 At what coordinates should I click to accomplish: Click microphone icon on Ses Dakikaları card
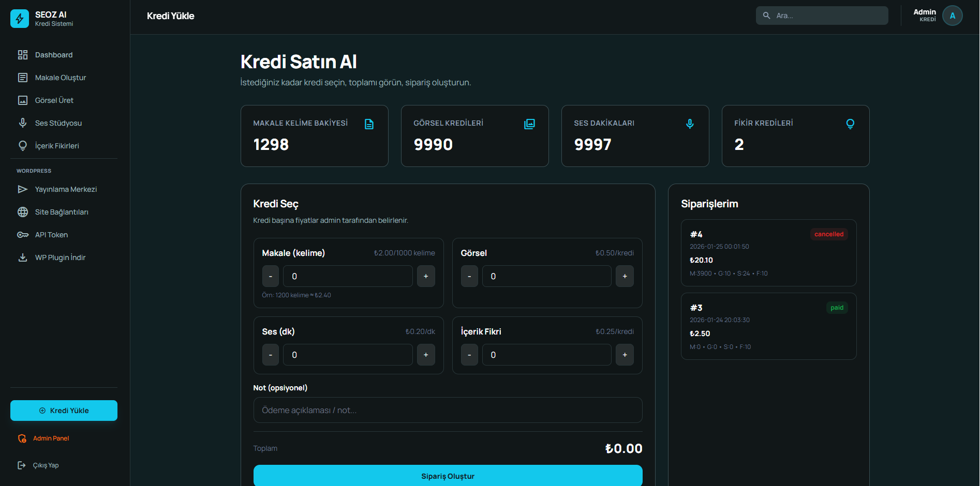click(690, 124)
